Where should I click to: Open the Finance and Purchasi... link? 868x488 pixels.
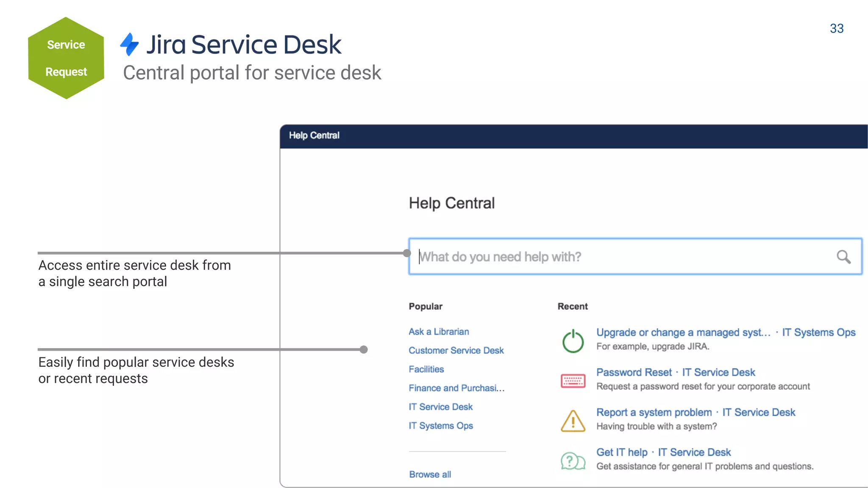pyautogui.click(x=456, y=388)
